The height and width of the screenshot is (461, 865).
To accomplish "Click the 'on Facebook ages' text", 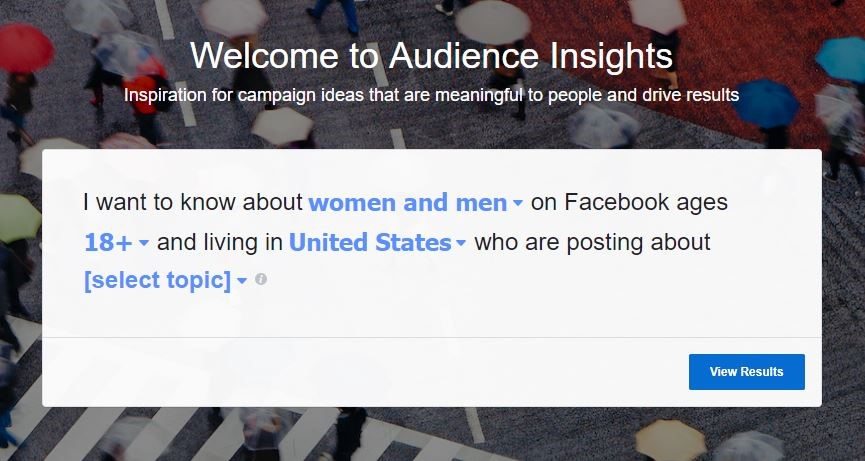I will tap(629, 202).
